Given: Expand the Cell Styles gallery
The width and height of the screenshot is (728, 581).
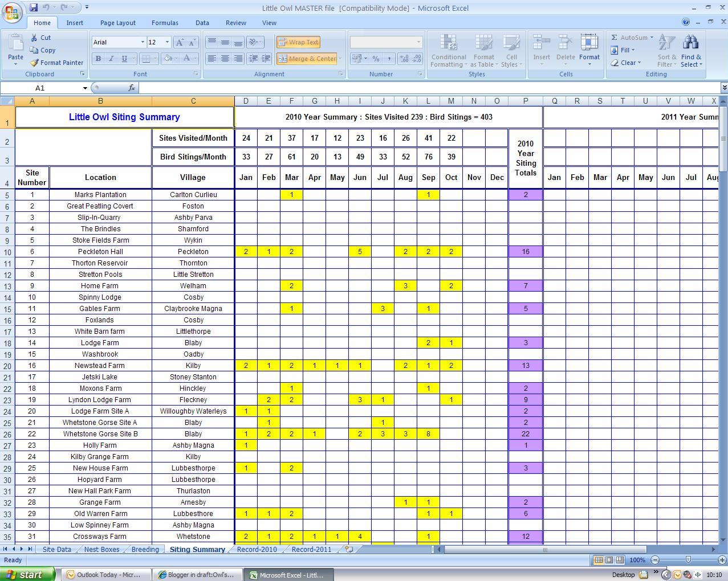Looking at the screenshot, I should 511,50.
